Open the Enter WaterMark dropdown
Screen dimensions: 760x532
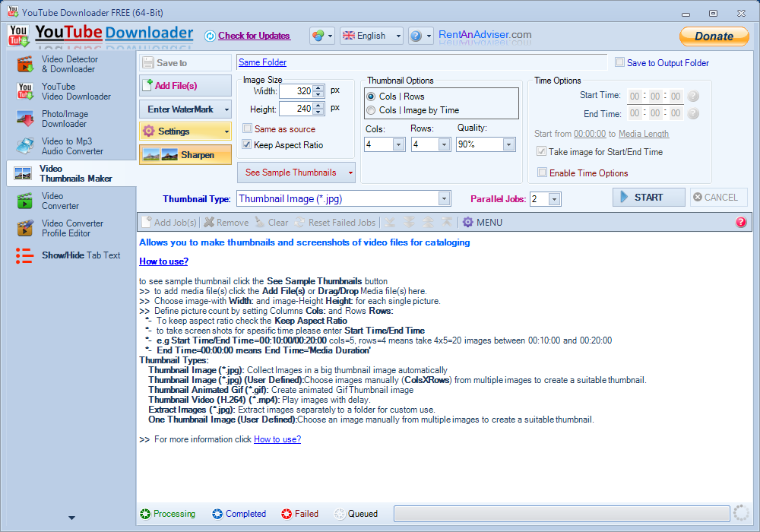(x=185, y=109)
